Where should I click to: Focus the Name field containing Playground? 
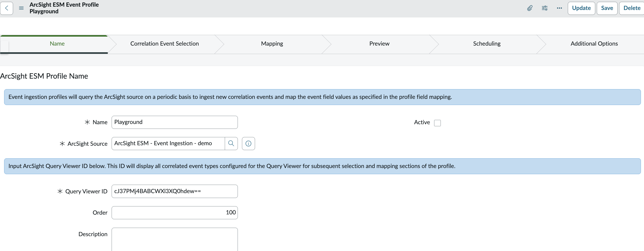tap(174, 122)
